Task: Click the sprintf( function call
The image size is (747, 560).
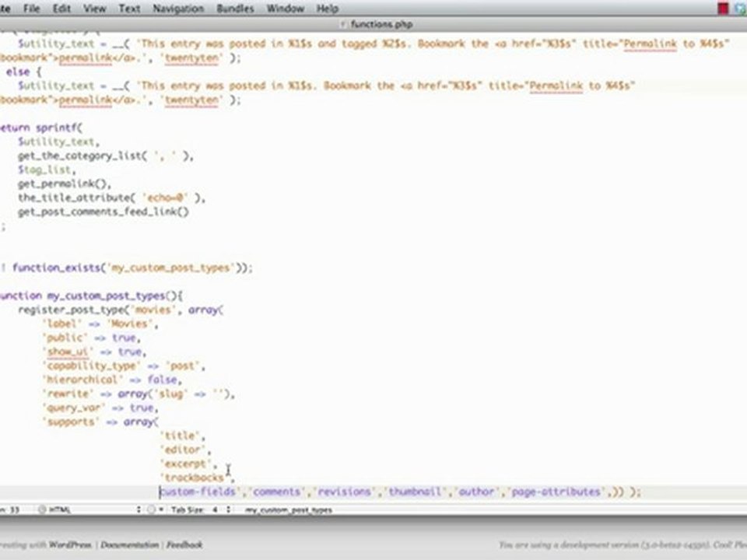Action: (60, 128)
